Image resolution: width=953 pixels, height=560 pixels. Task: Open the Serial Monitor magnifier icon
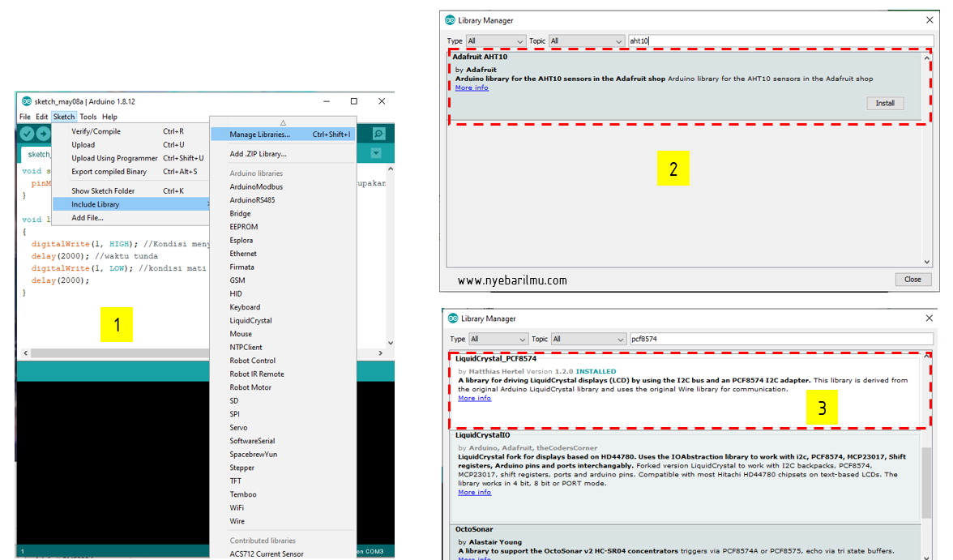pos(378,134)
